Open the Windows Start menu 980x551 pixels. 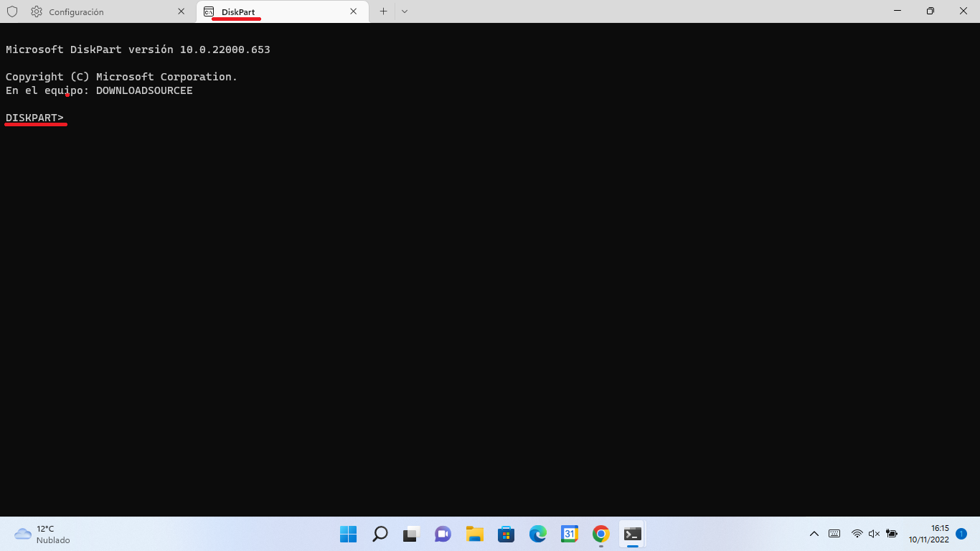point(348,534)
